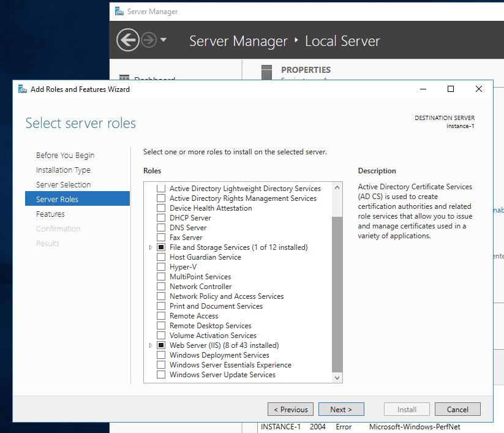Tick Remote Desktop Services checkbox
The width and height of the screenshot is (504, 433).
[161, 326]
